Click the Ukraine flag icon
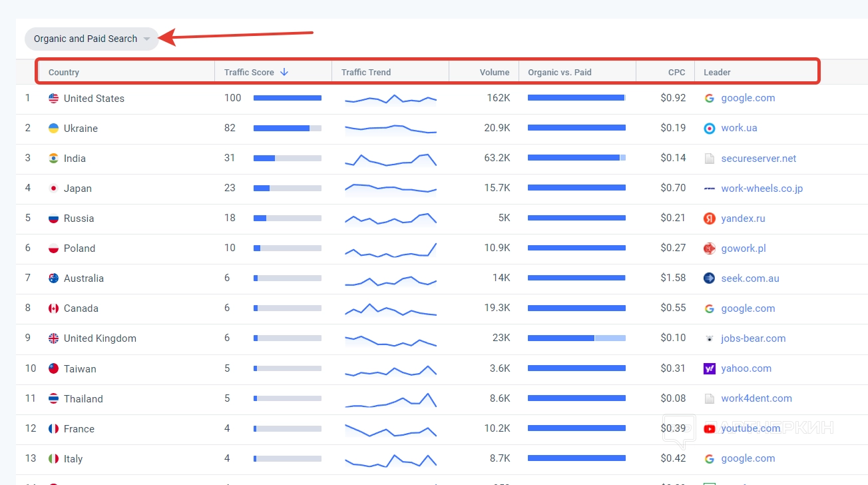This screenshot has width=868, height=485. 54,129
